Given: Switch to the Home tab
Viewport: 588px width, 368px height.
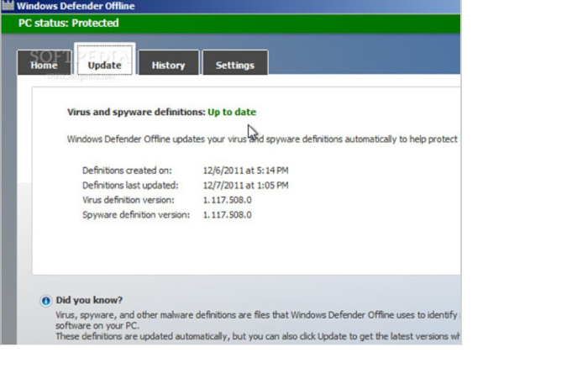Looking at the screenshot, I should pyautogui.click(x=44, y=63).
